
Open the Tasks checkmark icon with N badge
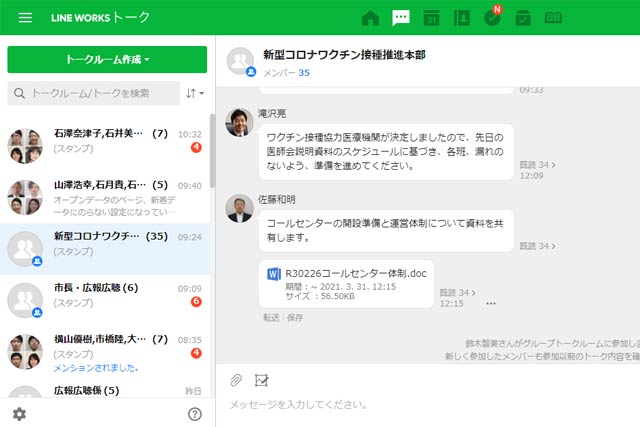pyautogui.click(x=493, y=17)
